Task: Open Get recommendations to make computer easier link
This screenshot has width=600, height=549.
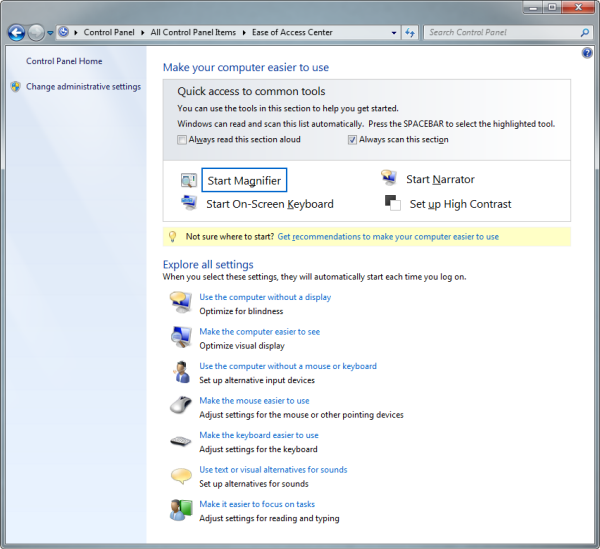Action: 388,237
